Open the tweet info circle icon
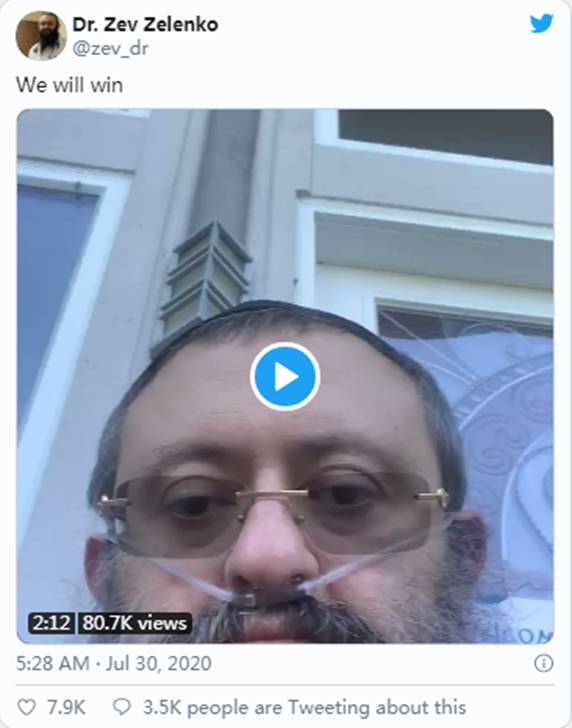 click(544, 663)
